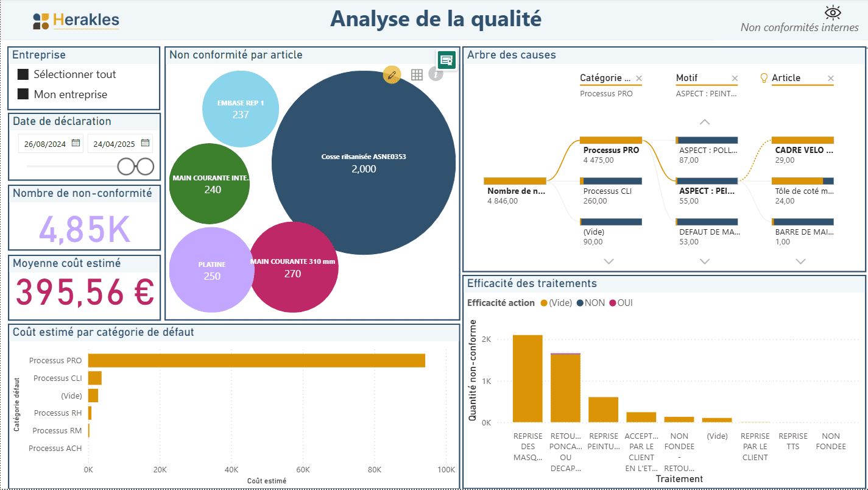
Task: Open the show-as-table grid icon
Action: [417, 74]
